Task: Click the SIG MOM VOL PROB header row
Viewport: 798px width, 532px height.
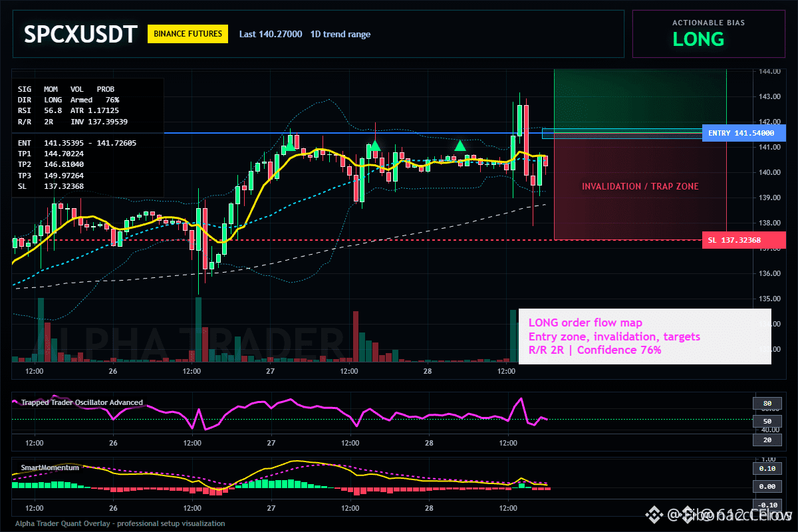Action: [66, 88]
